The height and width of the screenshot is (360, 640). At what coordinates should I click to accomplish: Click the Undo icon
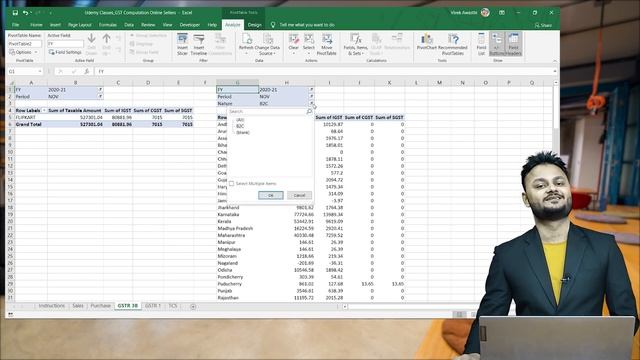tap(26, 13)
